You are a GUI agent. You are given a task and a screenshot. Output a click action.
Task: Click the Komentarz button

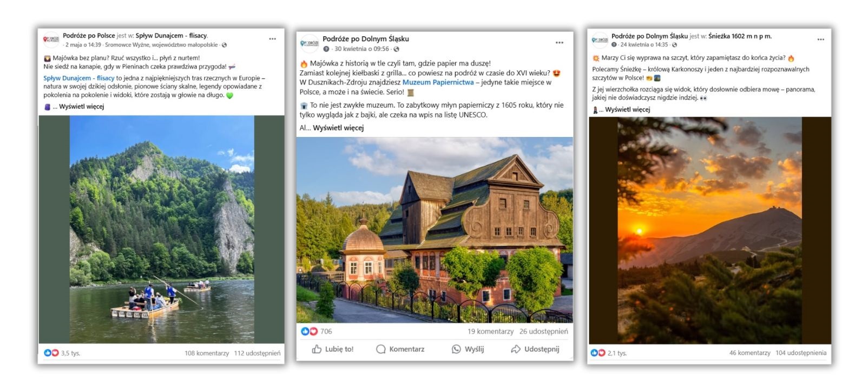(400, 349)
